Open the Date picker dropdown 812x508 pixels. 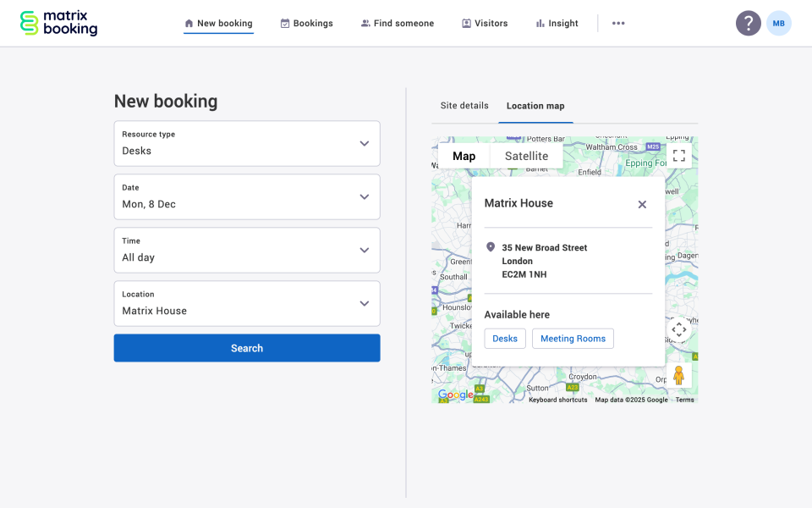point(365,196)
